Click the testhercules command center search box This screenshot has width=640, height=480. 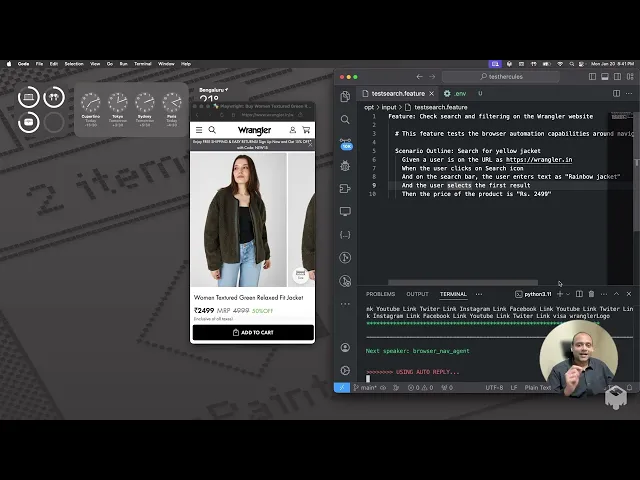tap(501, 77)
